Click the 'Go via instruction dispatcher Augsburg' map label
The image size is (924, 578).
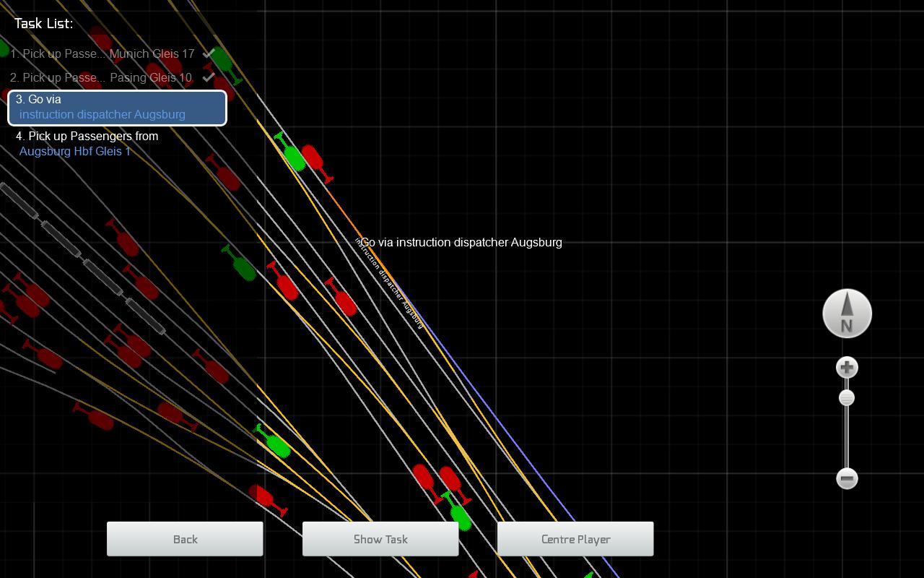[461, 243]
